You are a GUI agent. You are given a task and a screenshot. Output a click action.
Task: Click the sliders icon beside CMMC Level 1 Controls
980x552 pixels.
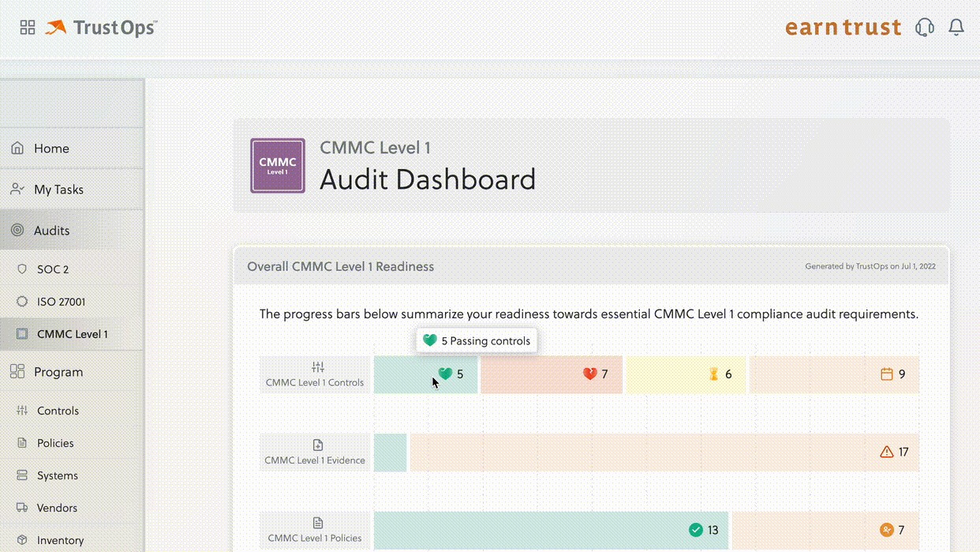(318, 366)
